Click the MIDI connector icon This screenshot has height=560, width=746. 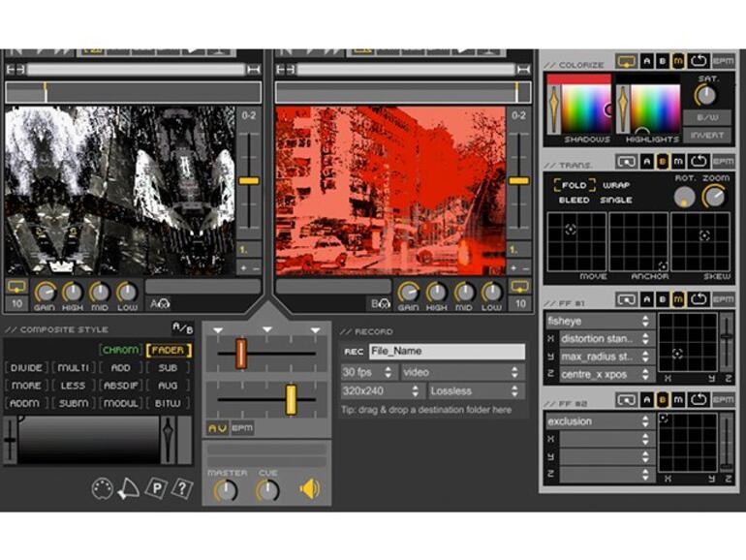tap(103, 488)
